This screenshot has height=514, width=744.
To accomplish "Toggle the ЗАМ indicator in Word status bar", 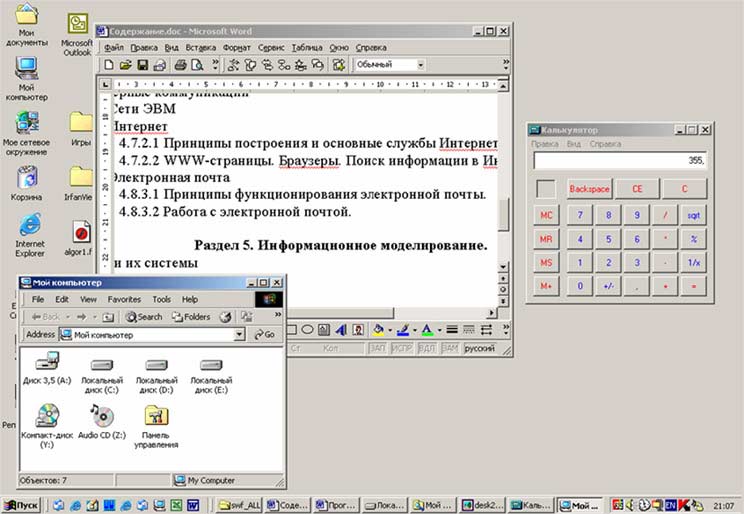I will (450, 348).
